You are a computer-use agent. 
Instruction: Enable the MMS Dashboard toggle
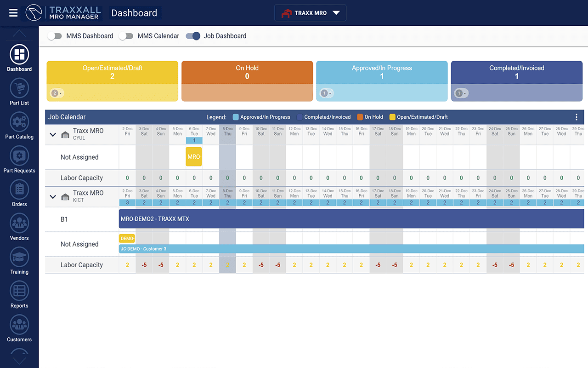55,36
